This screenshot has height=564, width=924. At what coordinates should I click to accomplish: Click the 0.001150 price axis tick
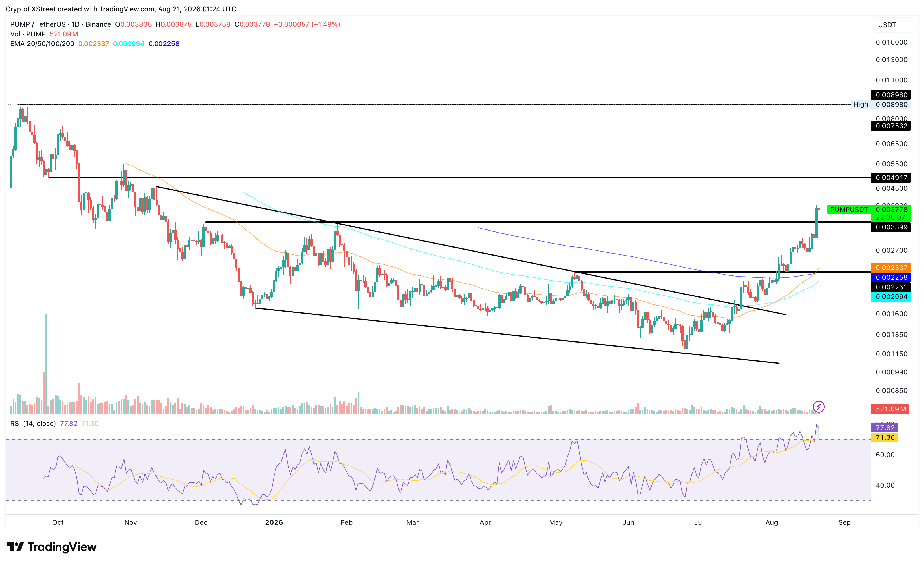tap(891, 354)
